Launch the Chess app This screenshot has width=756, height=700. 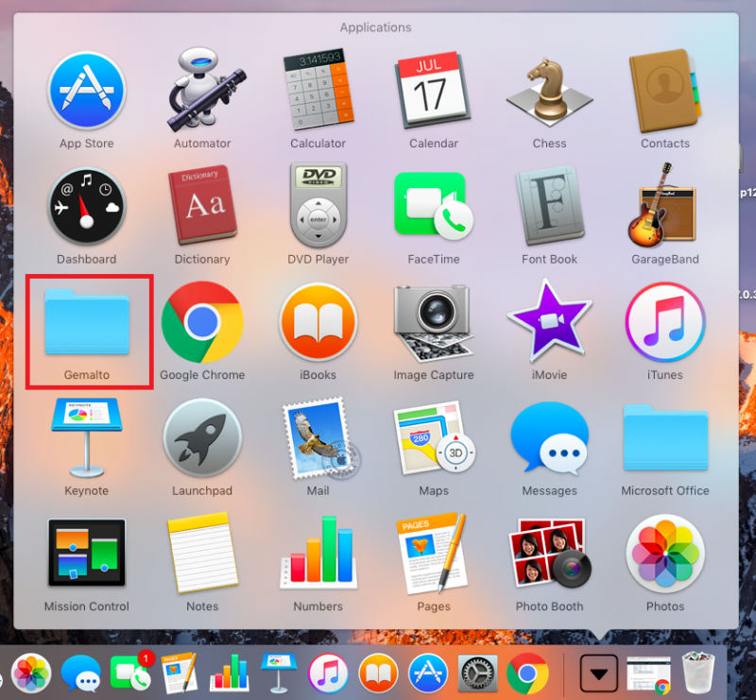coord(549,92)
